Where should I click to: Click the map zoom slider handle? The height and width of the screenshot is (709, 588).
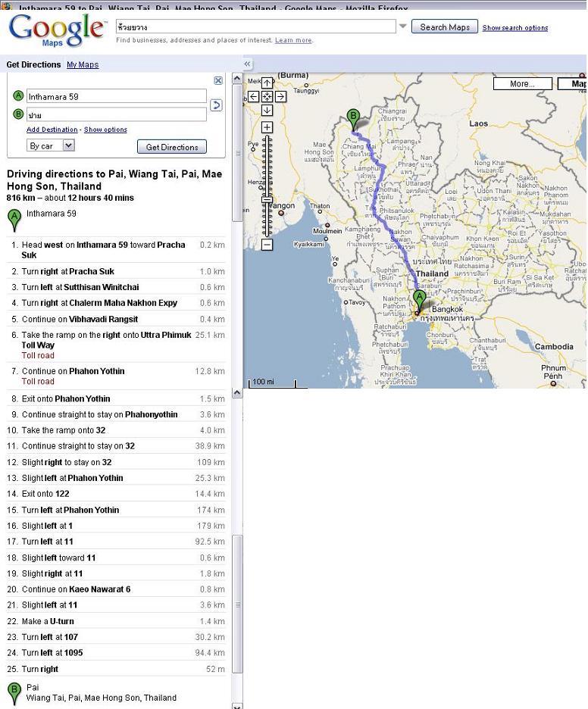point(267,199)
